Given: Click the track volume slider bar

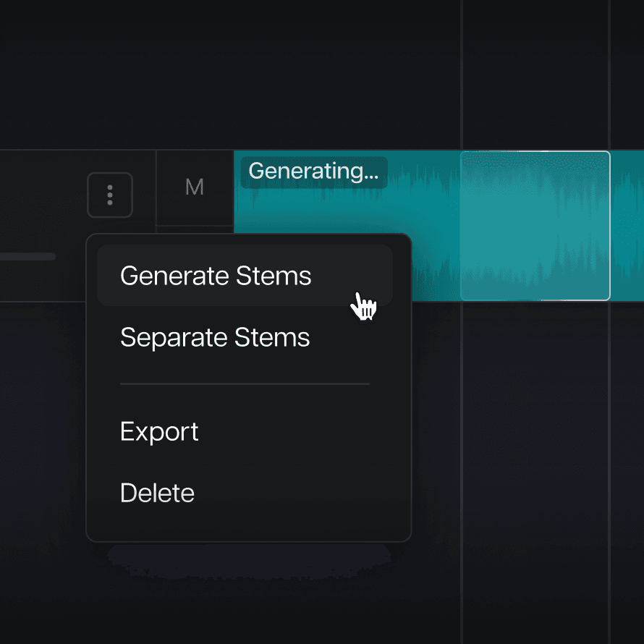Looking at the screenshot, I should [x=27, y=256].
